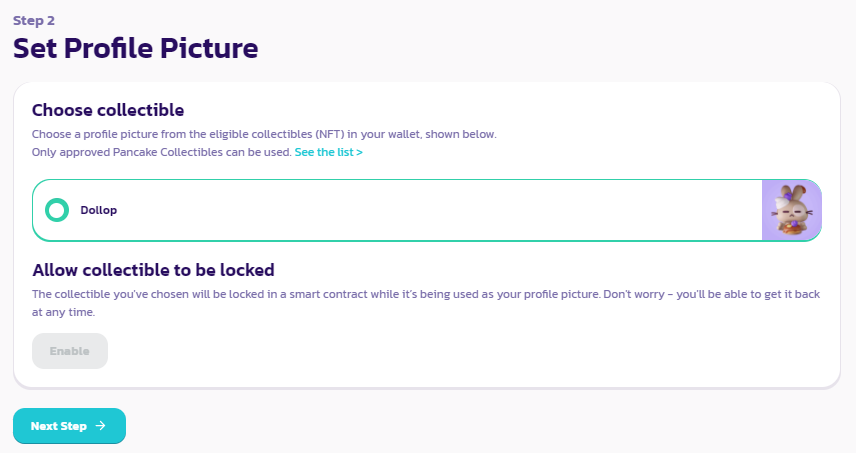Click the "Choose a profile picture" description line
856x453 pixels.
(x=264, y=134)
